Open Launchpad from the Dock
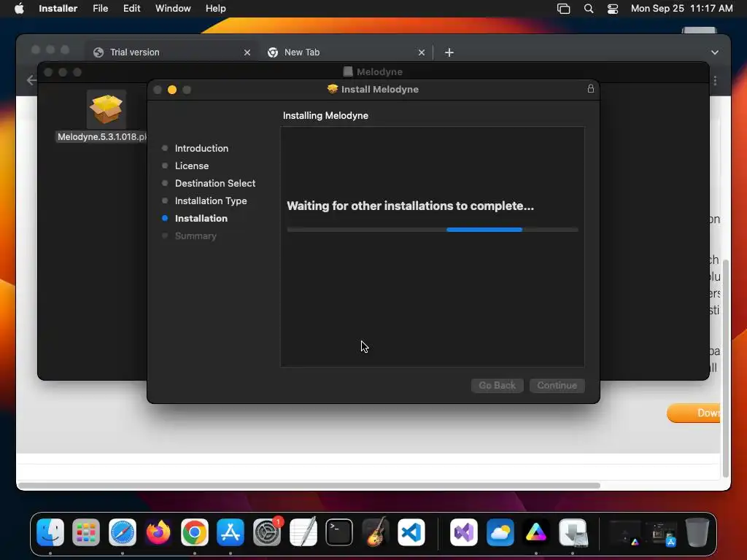The width and height of the screenshot is (747, 560). point(86,532)
